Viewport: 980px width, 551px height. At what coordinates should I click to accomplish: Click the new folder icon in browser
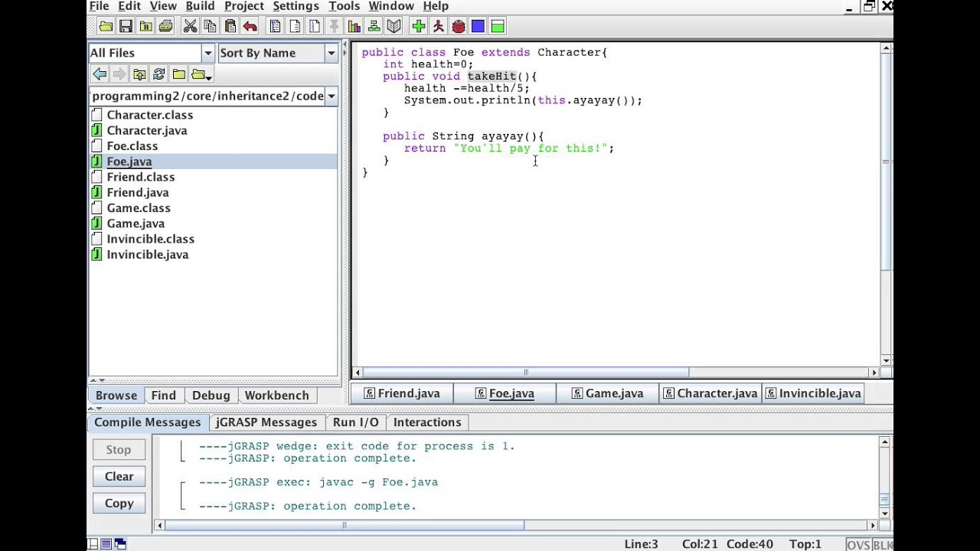[179, 74]
